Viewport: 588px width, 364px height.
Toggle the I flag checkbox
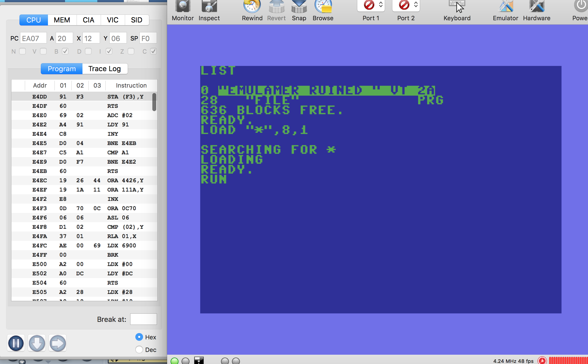(109, 51)
